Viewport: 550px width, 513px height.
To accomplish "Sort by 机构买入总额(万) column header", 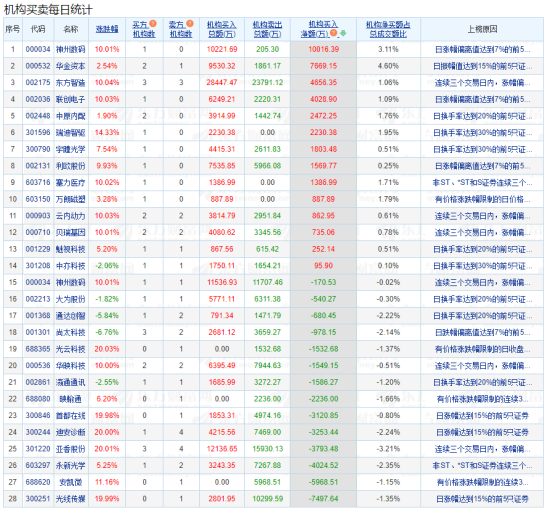I will tap(222, 29).
